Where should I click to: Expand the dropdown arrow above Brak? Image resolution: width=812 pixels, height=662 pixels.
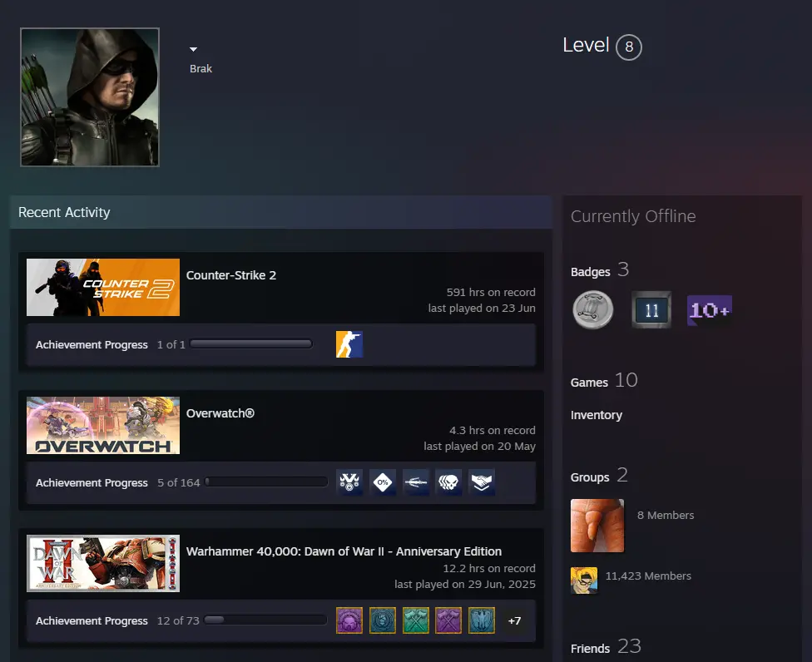[x=193, y=49]
